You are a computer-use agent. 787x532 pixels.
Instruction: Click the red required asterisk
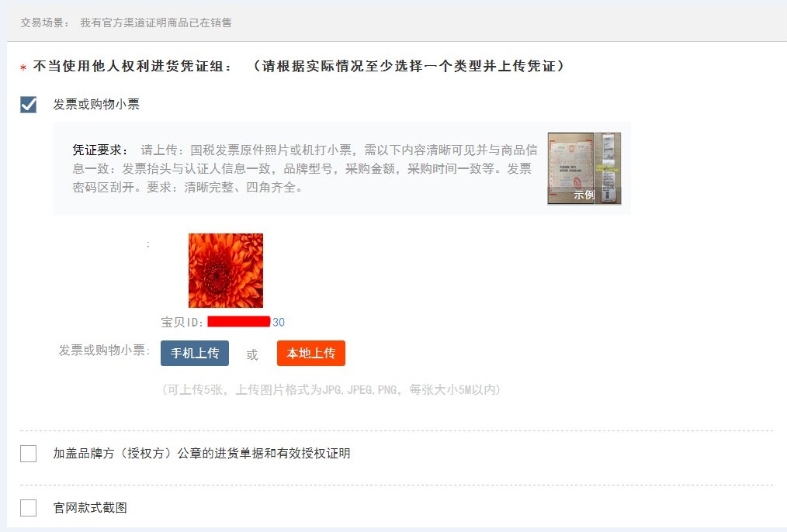23,67
